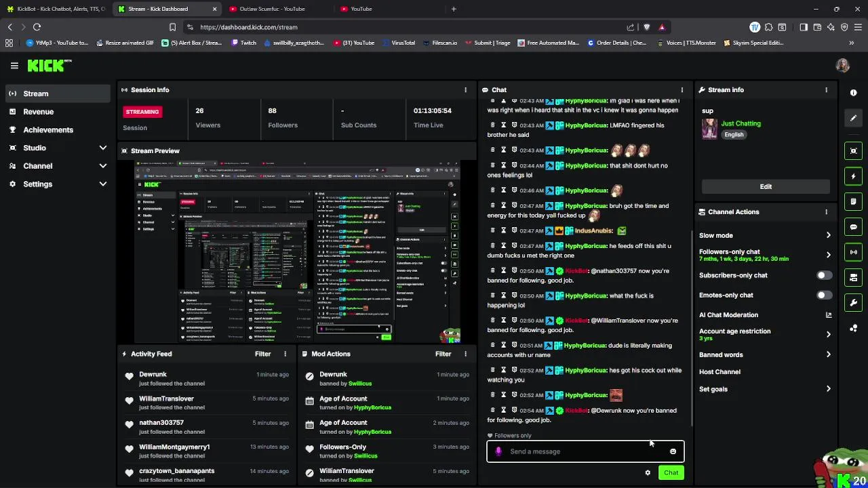
Task: Open Set goals arrow
Action: pyautogui.click(x=828, y=389)
